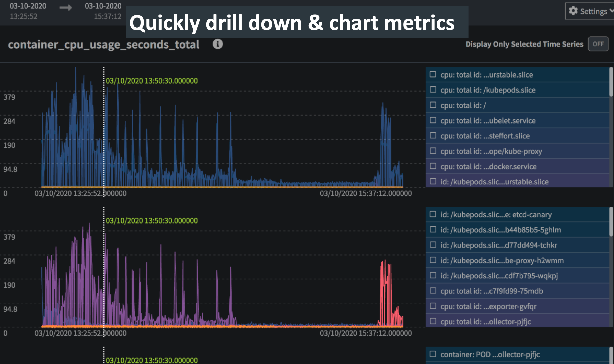Click the info icon beside container_cpu_usage_seconds_total

tap(217, 44)
